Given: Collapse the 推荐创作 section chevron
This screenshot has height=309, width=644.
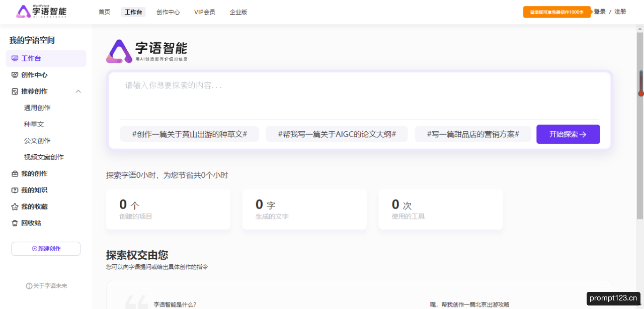Looking at the screenshot, I should click(78, 91).
